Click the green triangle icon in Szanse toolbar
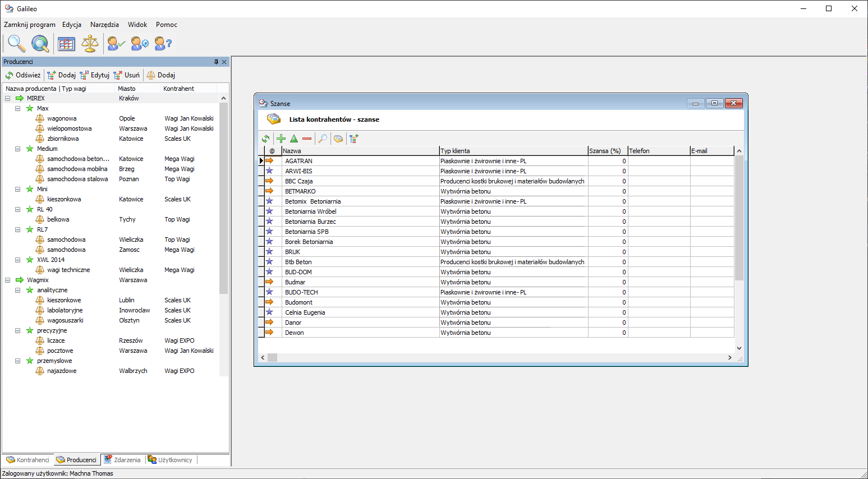The image size is (868, 479). tap(294, 139)
